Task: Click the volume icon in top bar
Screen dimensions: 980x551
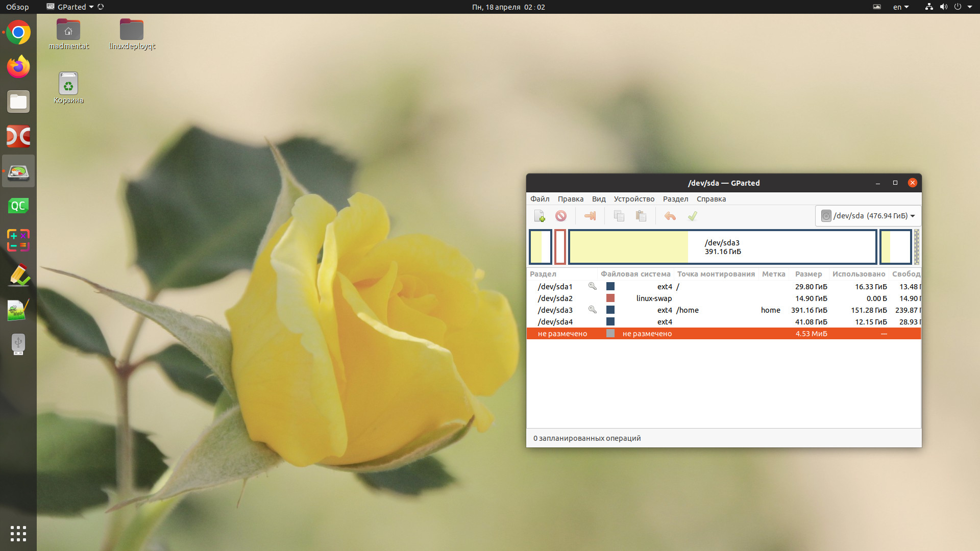Action: [943, 7]
